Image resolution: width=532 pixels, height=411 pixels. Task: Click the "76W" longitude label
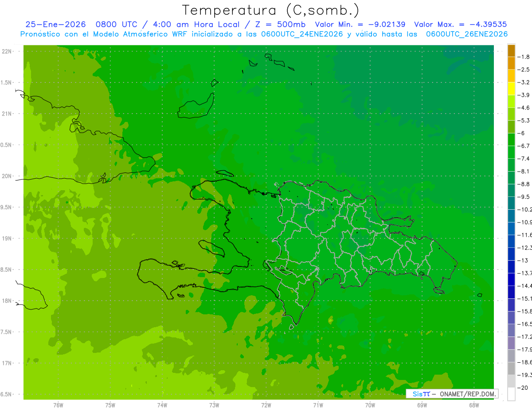pos(58,405)
